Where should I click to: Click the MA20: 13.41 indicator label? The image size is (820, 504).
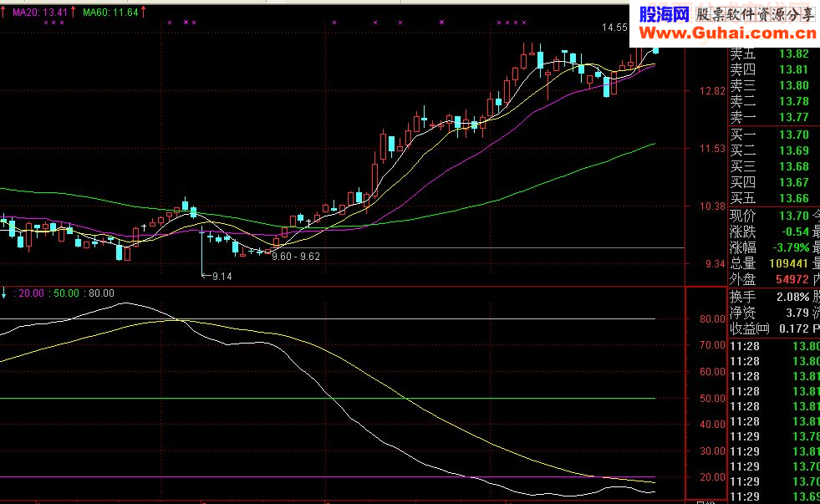point(40,12)
